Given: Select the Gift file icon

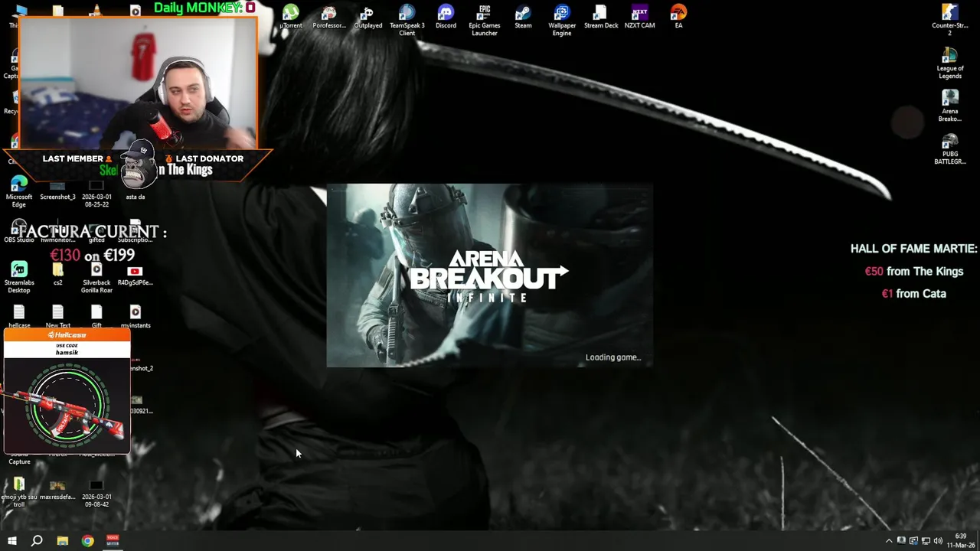Looking at the screenshot, I should pos(96,317).
